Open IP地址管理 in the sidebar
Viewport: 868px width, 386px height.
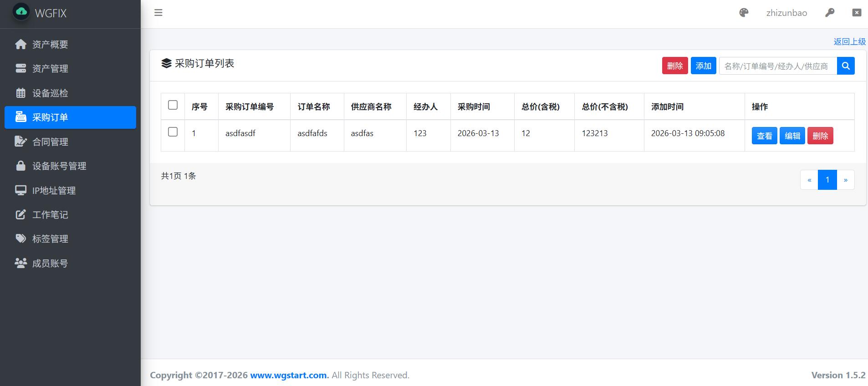[54, 191]
